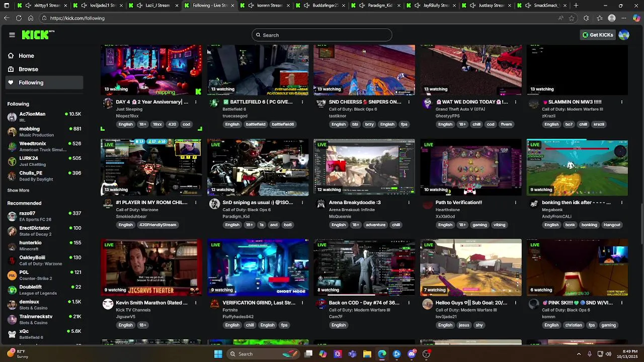Open Chulls_PE channel in Following list
The image size is (644, 362).
coord(44,176)
